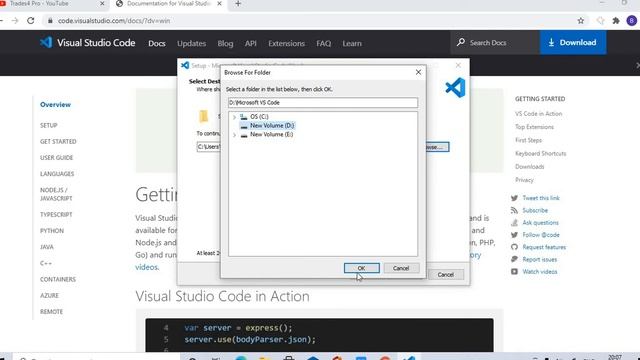Open C++ section in sidebar
This screenshot has width=640, height=360.
point(46,263)
